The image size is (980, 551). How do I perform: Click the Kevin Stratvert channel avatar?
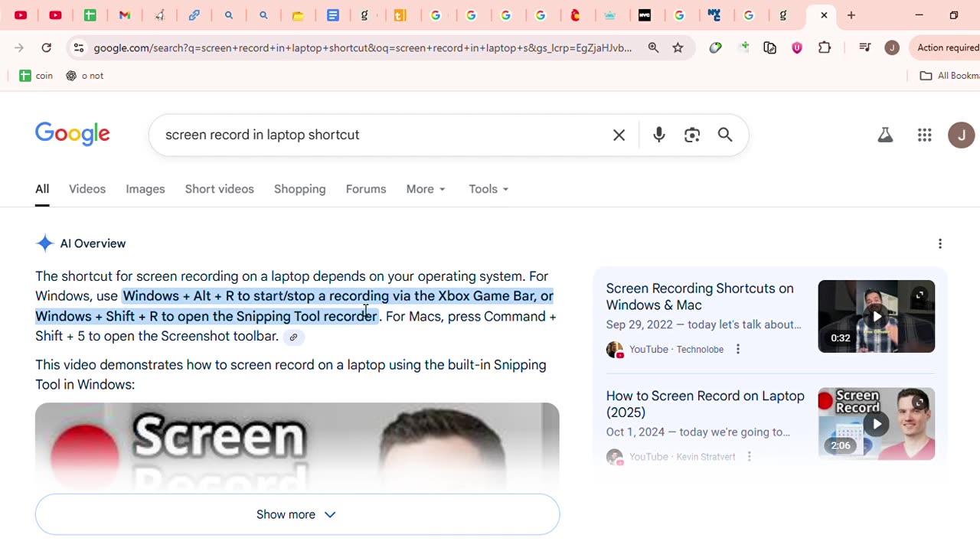[x=614, y=457]
